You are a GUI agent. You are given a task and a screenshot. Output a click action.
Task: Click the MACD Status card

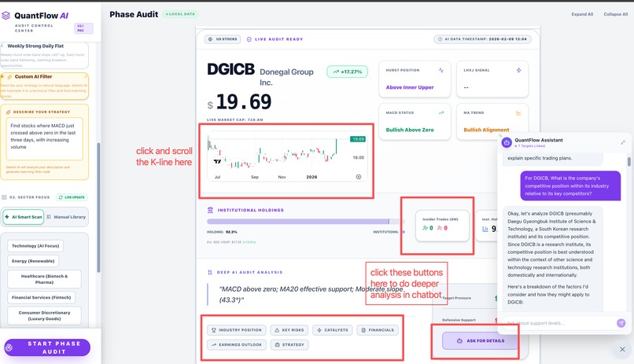pyautogui.click(x=415, y=122)
